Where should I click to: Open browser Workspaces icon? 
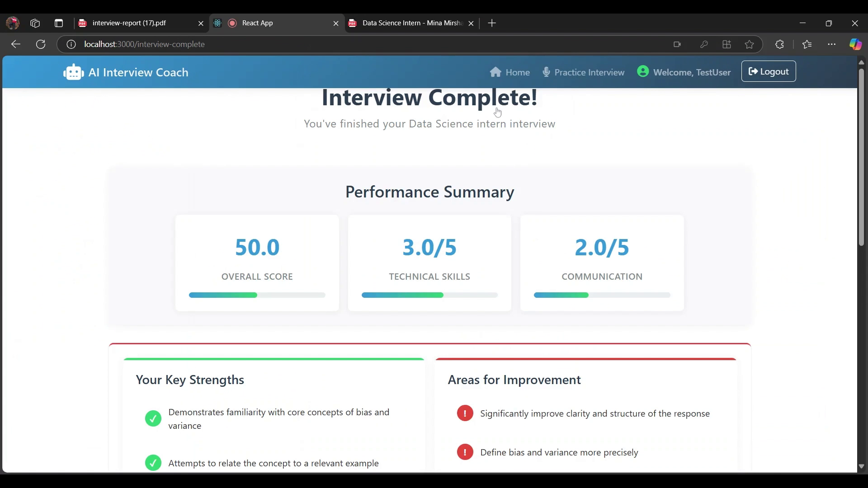tap(35, 23)
